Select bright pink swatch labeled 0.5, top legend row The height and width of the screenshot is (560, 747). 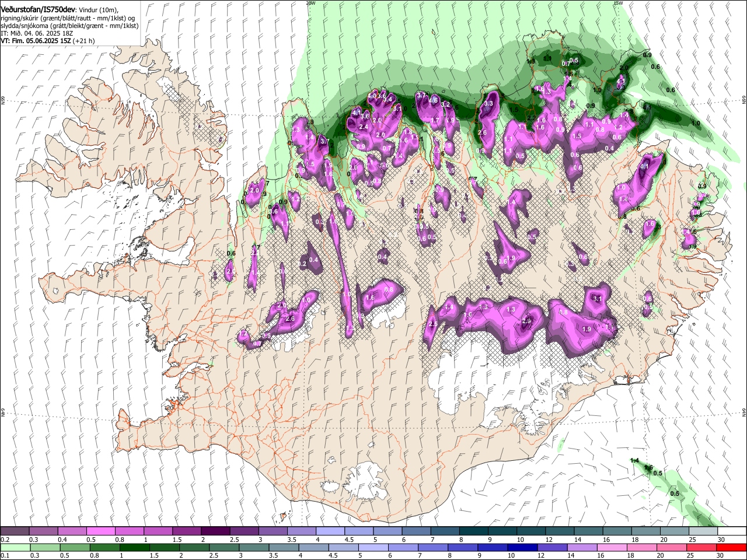(100, 531)
